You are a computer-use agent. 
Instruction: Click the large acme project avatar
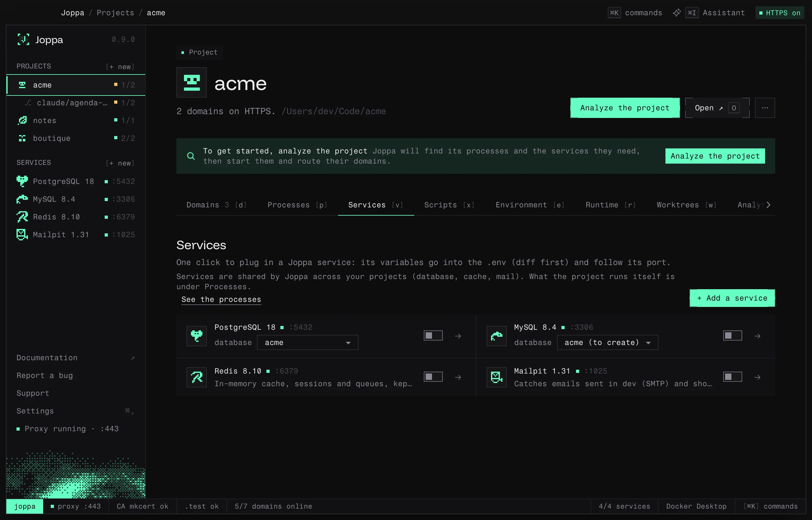192,82
